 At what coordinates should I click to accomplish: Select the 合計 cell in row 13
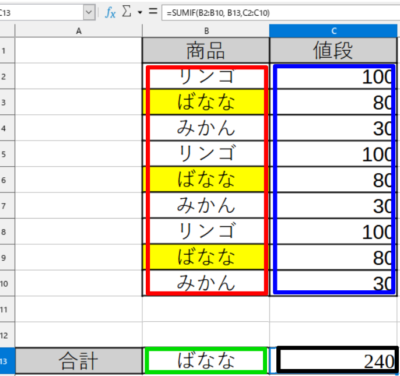79,361
